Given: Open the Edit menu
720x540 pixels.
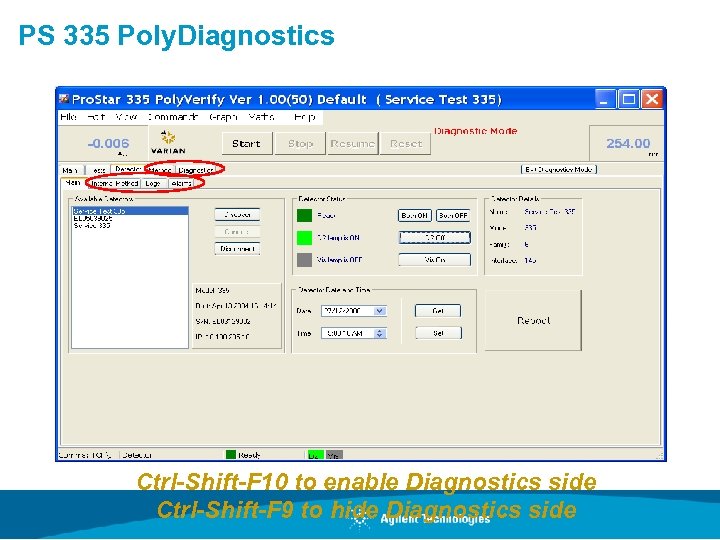Looking at the screenshot, I should point(96,117).
